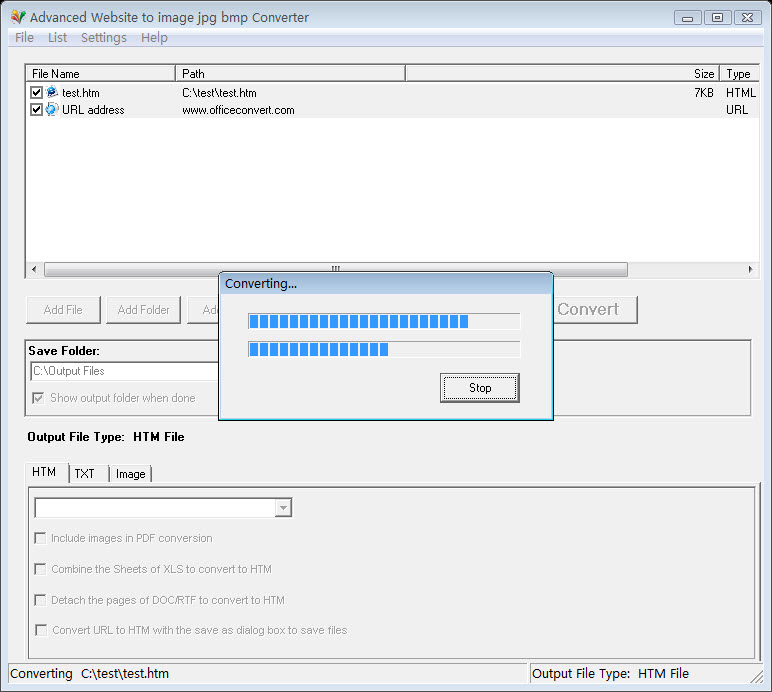
Task: Click the Add Folder button
Action: point(143,310)
